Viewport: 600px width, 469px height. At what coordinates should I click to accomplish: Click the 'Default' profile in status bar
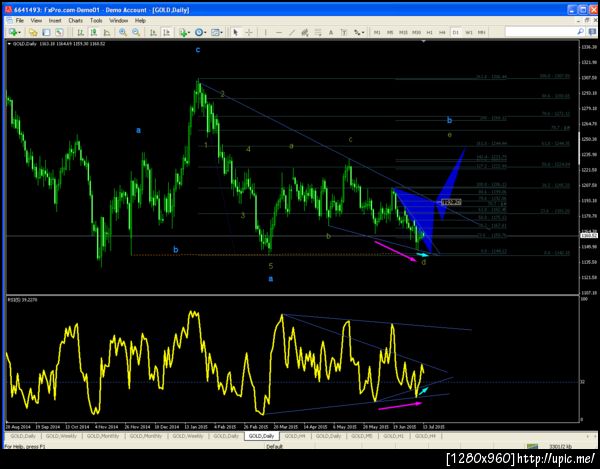(274, 446)
